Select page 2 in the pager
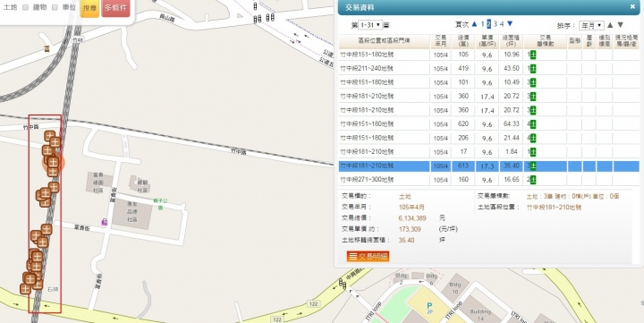Image resolution: width=644 pixels, height=323 pixels. tap(488, 24)
